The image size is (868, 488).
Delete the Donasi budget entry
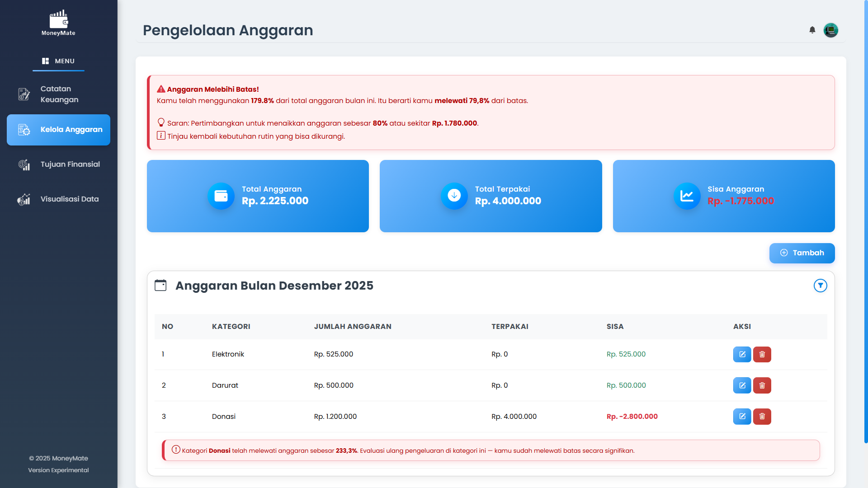(x=762, y=417)
